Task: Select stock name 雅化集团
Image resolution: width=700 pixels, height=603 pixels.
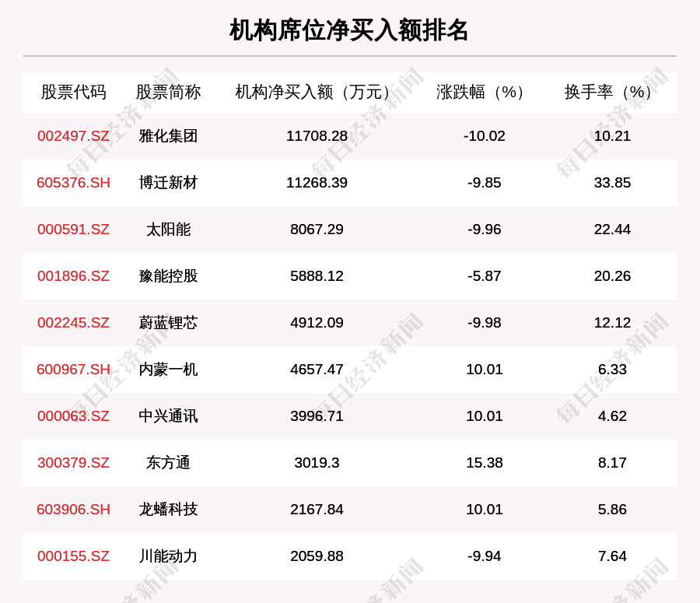Action: point(168,136)
